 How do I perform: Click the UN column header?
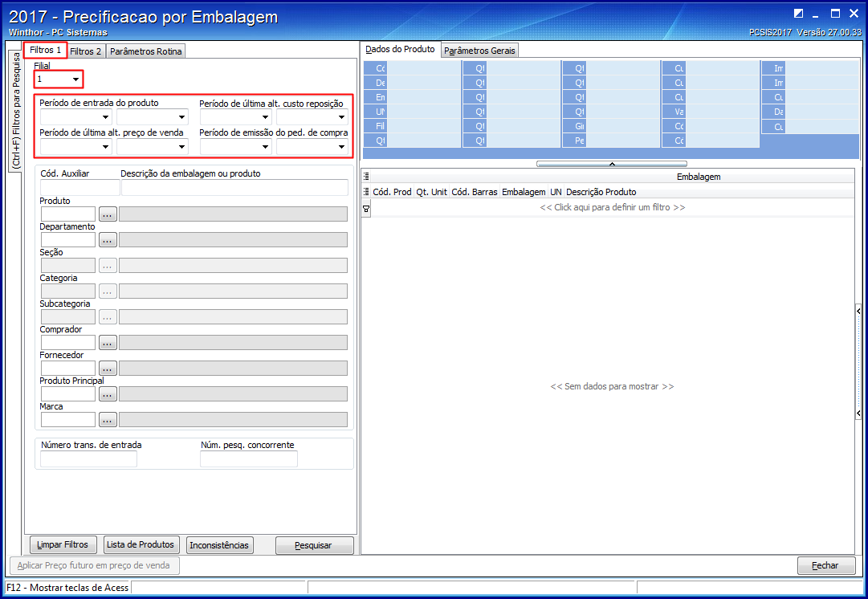556,192
